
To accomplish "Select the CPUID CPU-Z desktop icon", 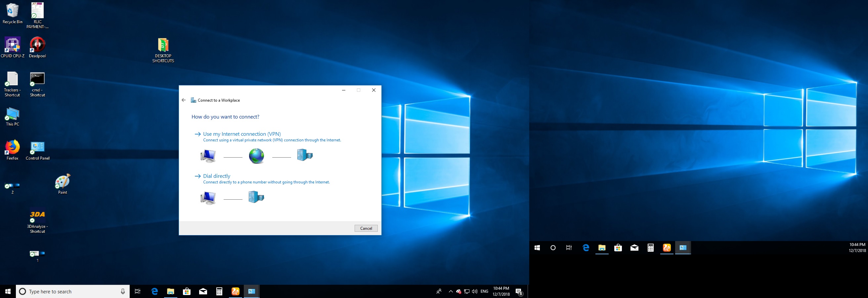I will point(13,46).
